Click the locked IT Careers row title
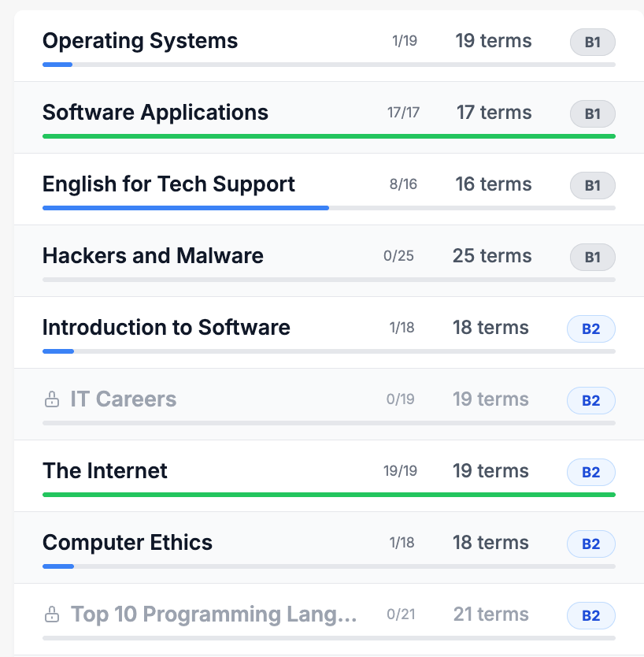Image resolution: width=644 pixels, height=657 pixels. tap(123, 399)
